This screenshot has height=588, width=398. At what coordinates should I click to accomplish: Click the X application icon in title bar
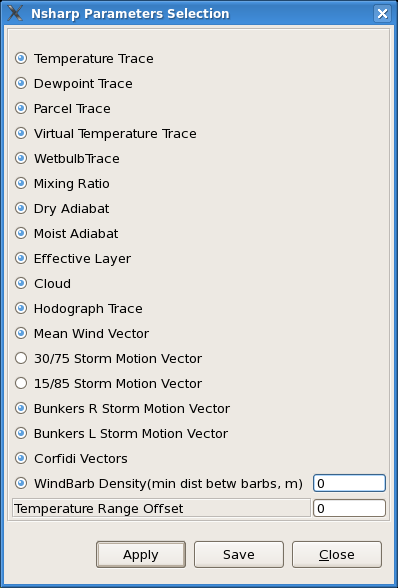coord(15,13)
